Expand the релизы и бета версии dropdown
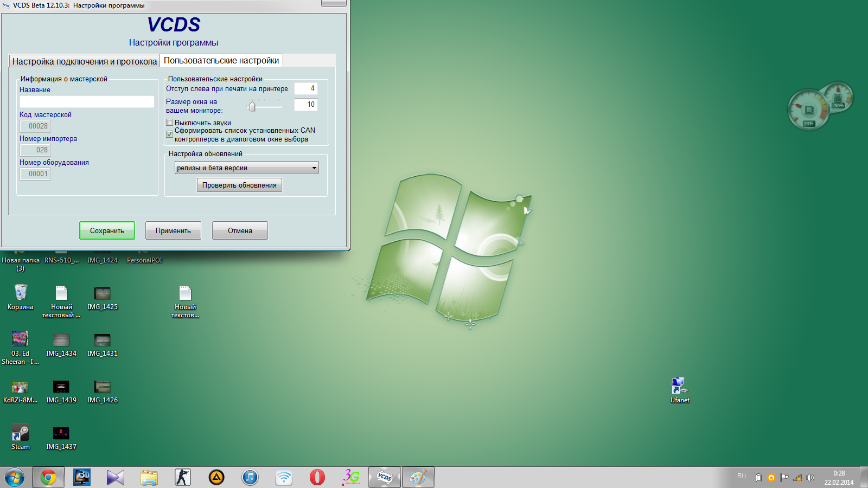 point(247,168)
